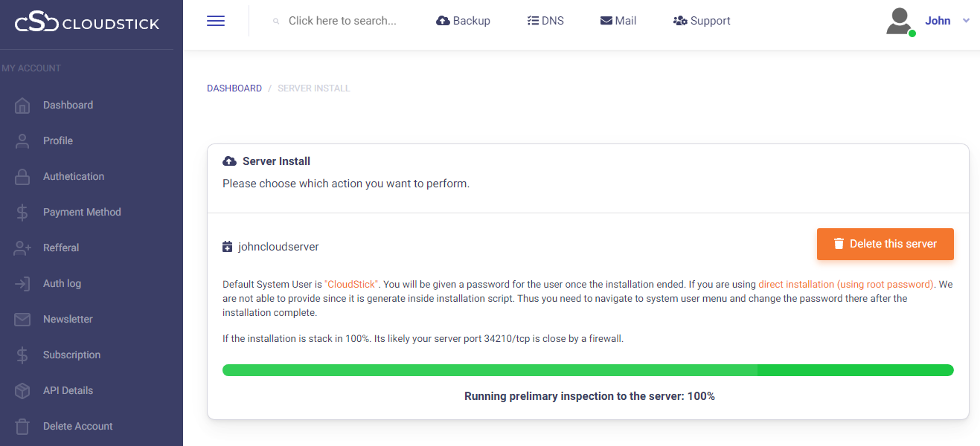Open Support in the top bar

coord(701,21)
